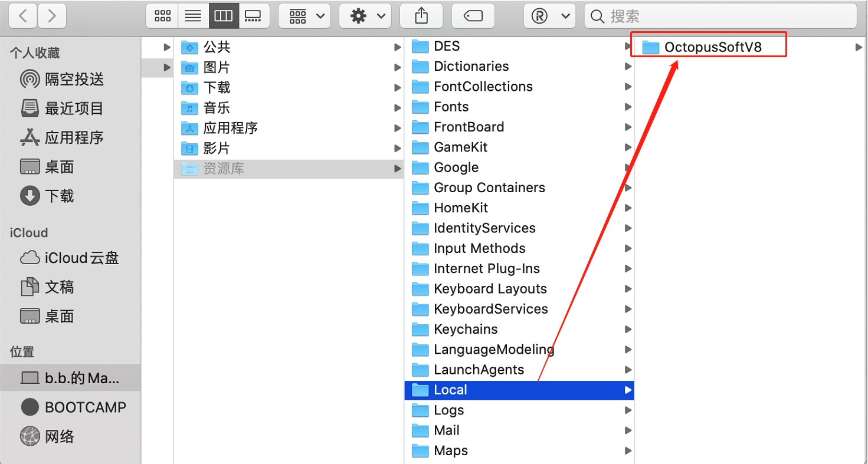The width and height of the screenshot is (868, 464).
Task: Select the 音乐 folder
Action: [289, 108]
